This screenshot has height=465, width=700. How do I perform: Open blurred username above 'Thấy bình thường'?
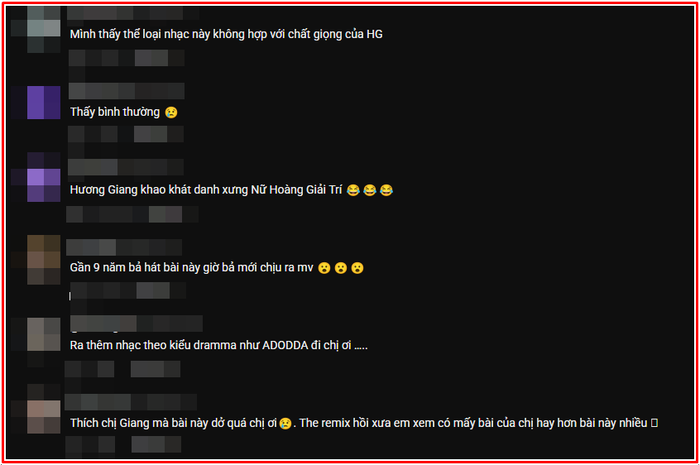(126, 91)
